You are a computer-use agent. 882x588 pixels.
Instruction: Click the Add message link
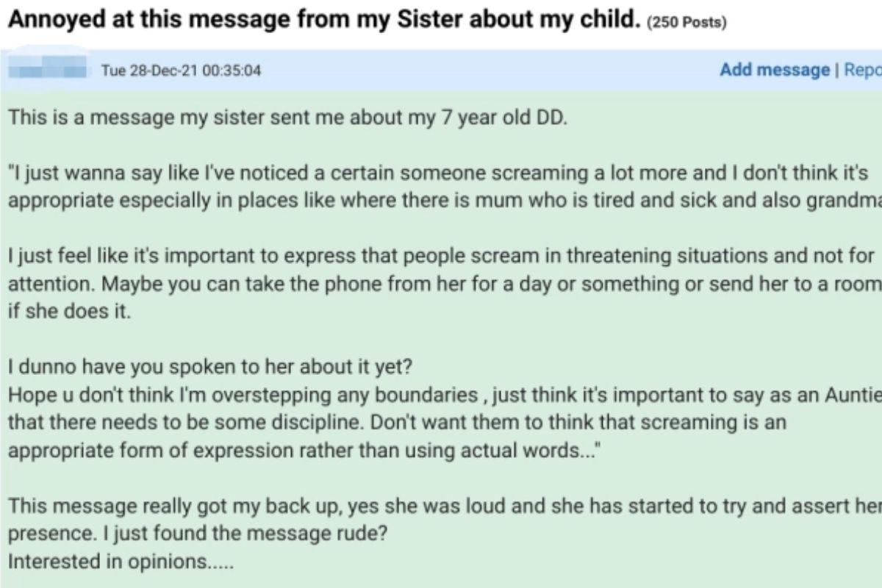[774, 70]
